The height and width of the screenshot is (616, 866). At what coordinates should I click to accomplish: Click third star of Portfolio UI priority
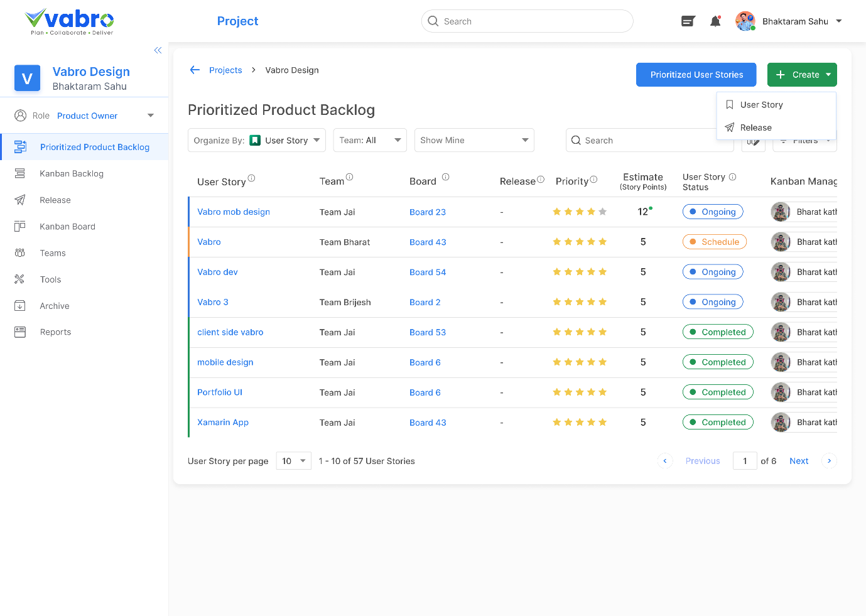580,392
